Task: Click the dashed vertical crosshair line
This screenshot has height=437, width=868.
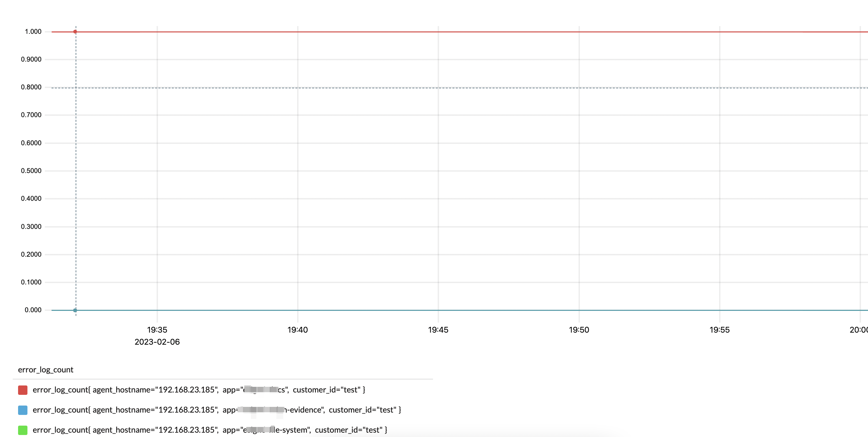Action: [76, 168]
